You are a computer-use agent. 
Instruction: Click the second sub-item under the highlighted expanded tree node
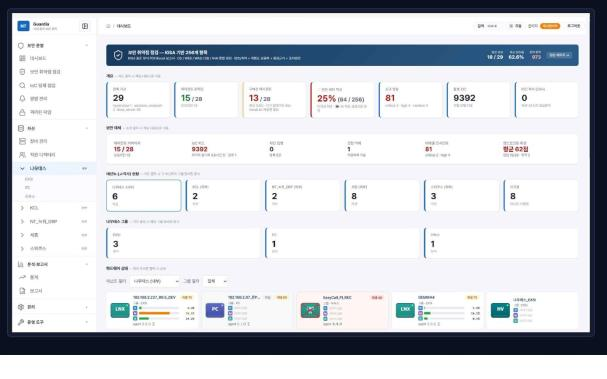pos(27,188)
